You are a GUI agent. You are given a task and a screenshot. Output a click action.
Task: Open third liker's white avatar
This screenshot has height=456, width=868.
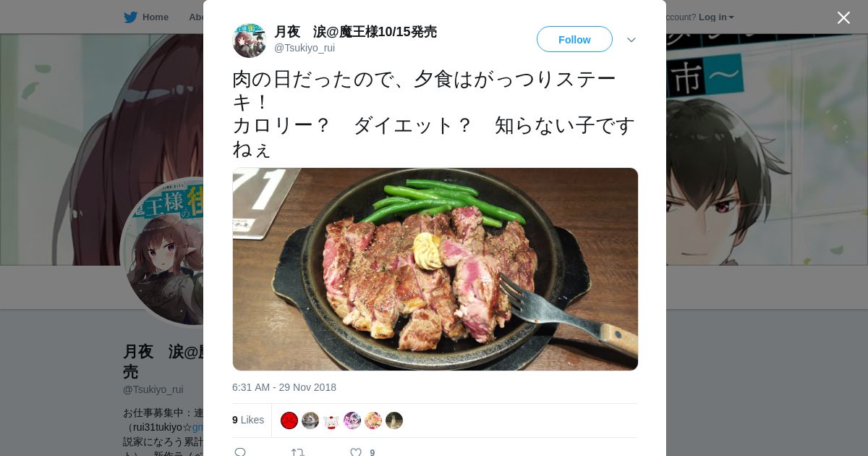tap(331, 421)
